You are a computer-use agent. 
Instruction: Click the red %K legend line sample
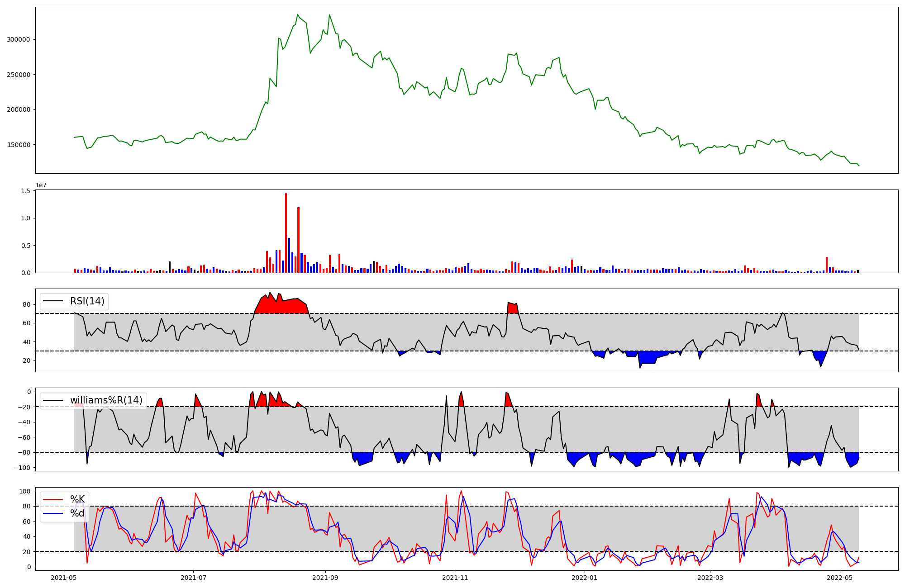pos(53,499)
